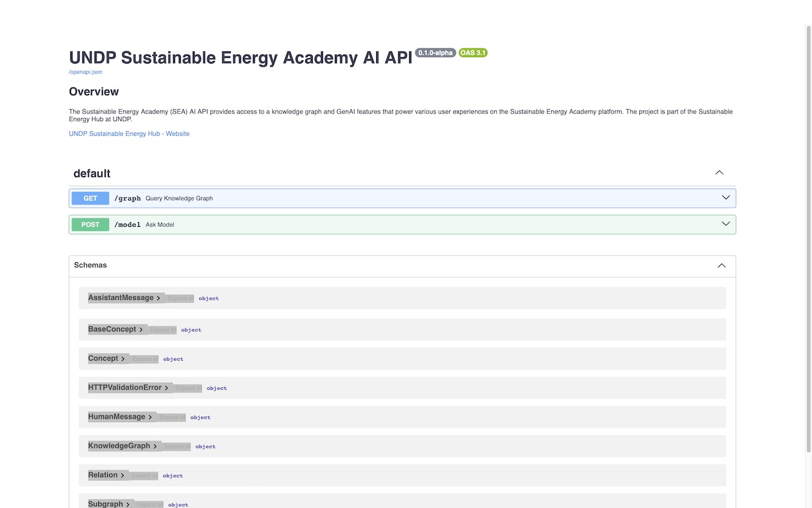Click the /graph endpoint path text
This screenshot has width=812, height=508.
(x=128, y=198)
